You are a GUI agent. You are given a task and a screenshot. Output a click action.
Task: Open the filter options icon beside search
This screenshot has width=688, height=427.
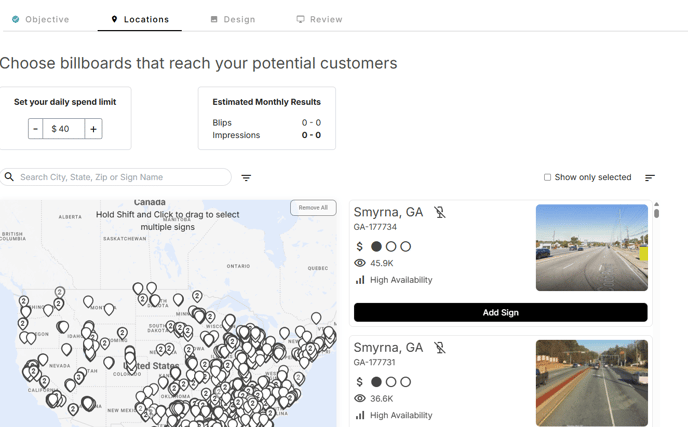pos(246,178)
